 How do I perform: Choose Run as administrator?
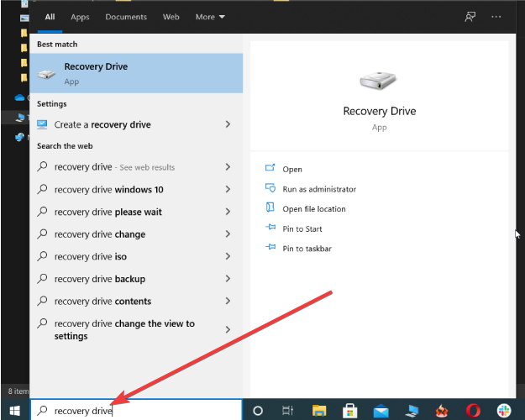(310, 189)
